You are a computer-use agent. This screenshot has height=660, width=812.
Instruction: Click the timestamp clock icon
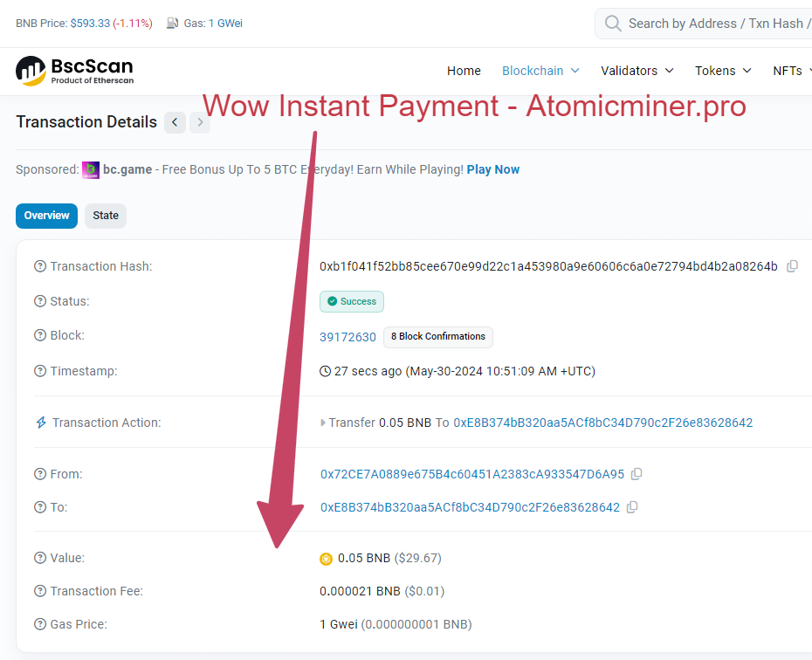[325, 371]
